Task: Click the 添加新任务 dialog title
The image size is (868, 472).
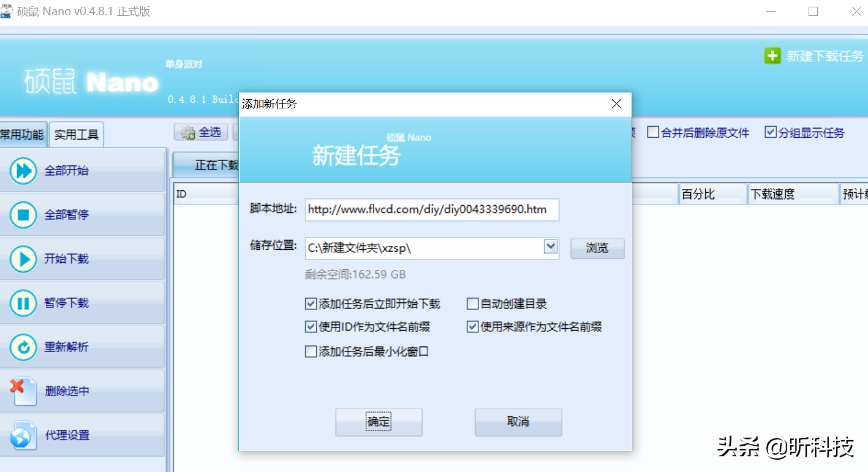Action: 270,104
